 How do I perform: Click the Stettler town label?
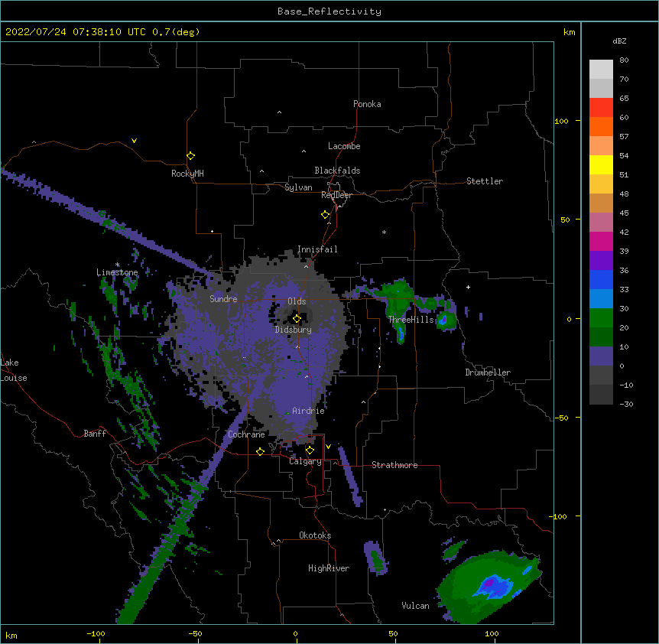485,181
